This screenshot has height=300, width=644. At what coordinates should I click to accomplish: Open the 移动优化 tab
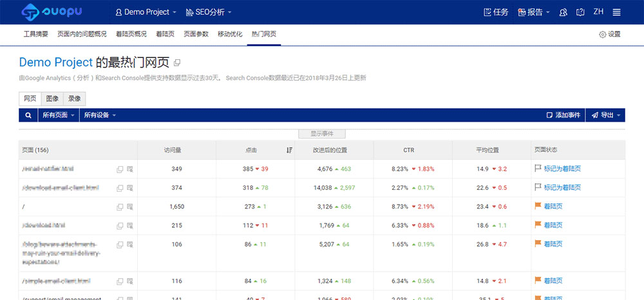pos(230,35)
